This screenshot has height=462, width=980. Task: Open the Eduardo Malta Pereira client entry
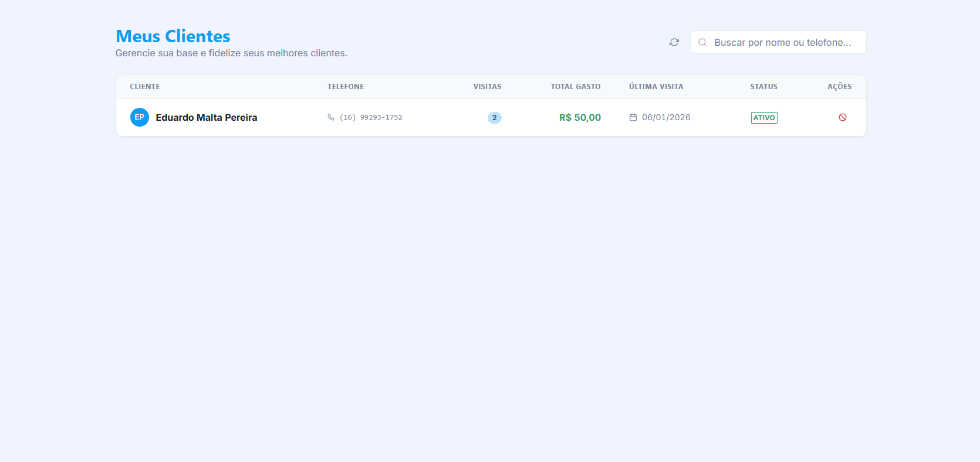click(206, 117)
